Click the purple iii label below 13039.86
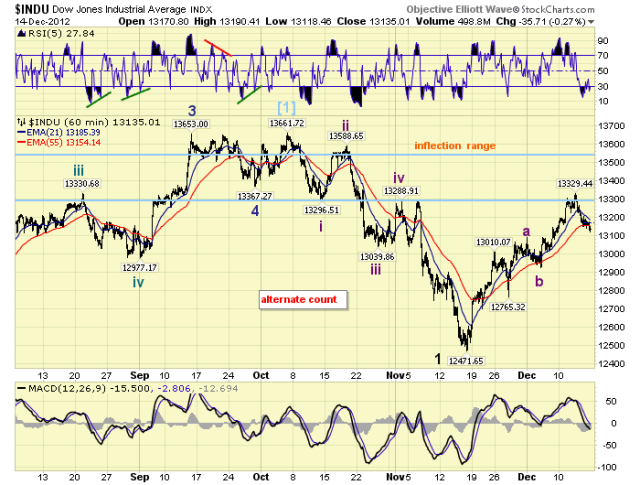Screen dimensions: 640x485 point(376,269)
